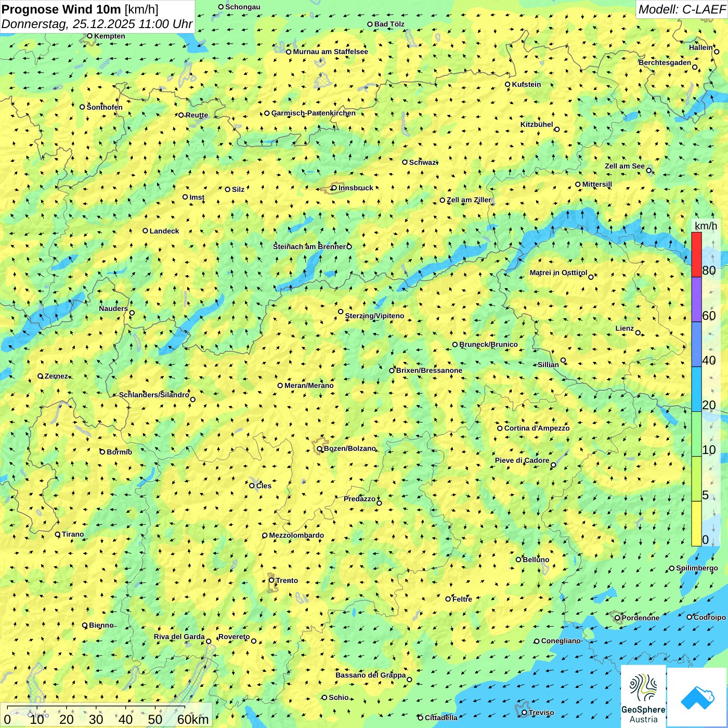
Task: Click the Bienno label
Action: click(101, 625)
